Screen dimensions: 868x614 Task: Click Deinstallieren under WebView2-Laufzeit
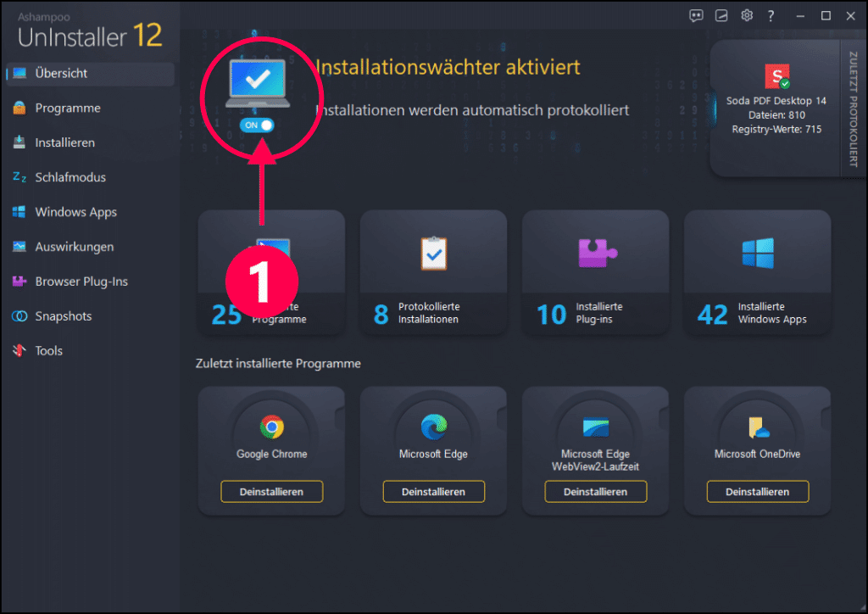coord(596,492)
